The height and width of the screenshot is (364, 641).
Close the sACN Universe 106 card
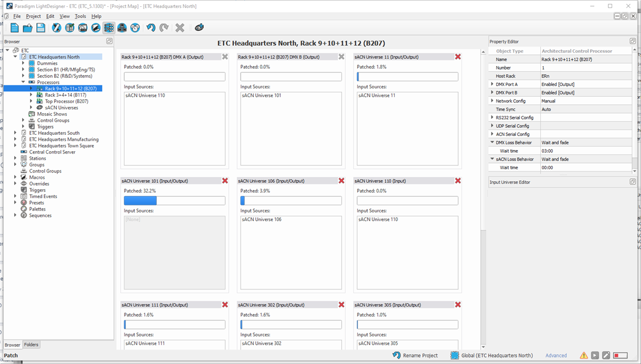tap(341, 181)
